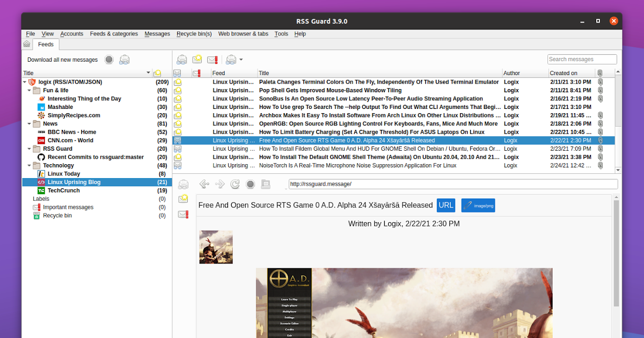Toggle read status icon of the OpenRGB message
The image size is (644, 338).
(x=177, y=124)
